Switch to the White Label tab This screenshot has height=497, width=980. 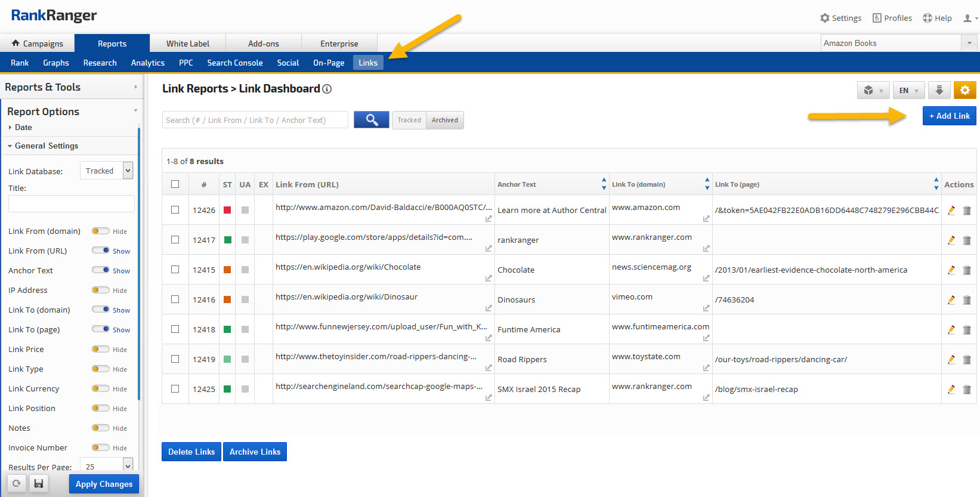187,44
